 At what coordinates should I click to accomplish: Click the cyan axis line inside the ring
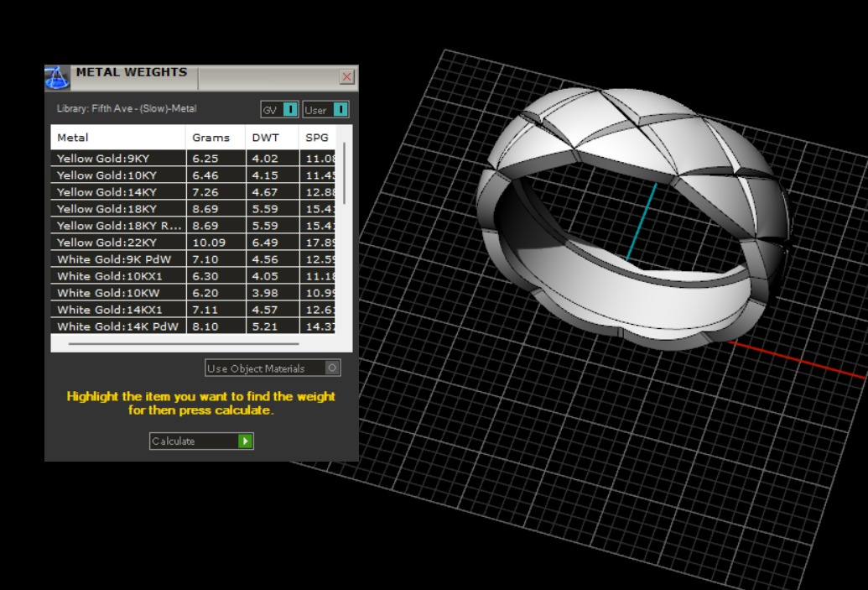tap(641, 222)
